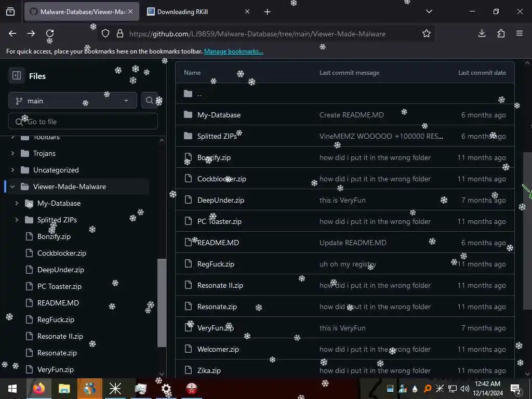View site security padlock details

pyautogui.click(x=120, y=33)
